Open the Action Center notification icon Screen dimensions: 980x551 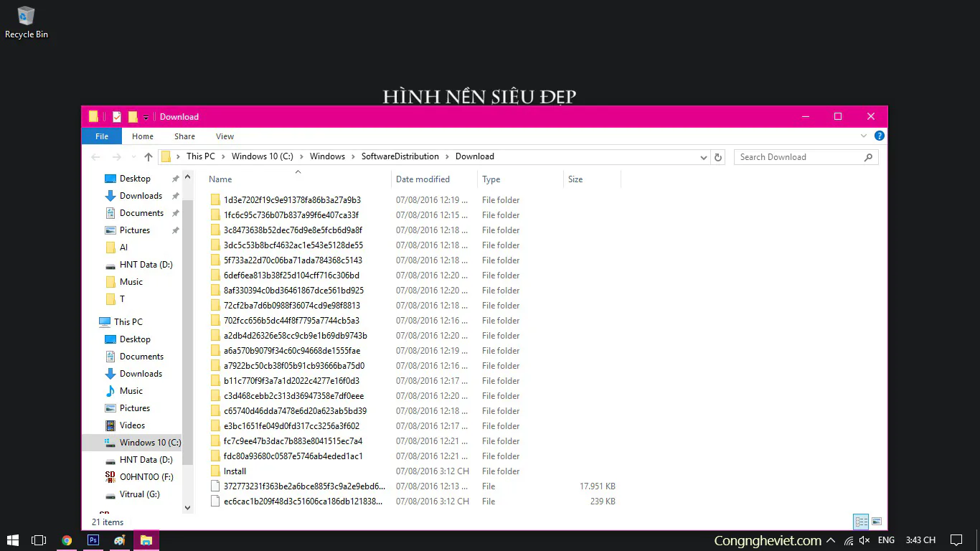click(956, 540)
